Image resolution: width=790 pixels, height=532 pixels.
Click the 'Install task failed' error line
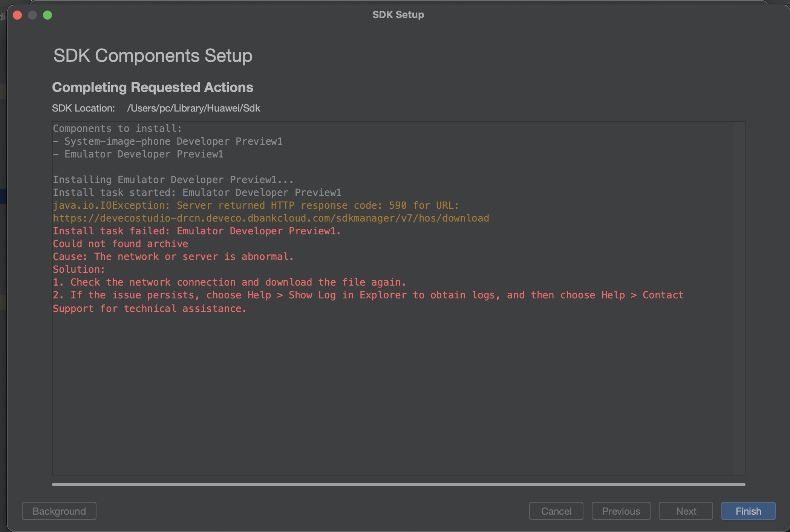pos(196,231)
